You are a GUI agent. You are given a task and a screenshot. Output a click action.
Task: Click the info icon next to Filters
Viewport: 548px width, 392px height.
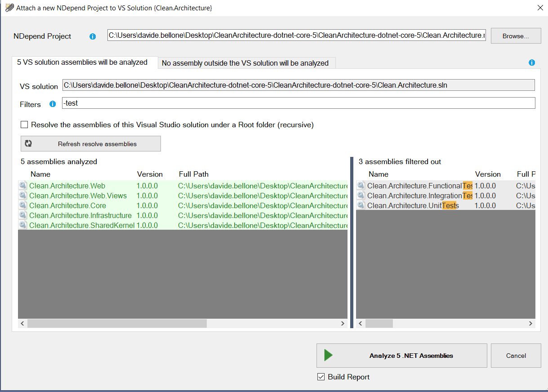[53, 104]
